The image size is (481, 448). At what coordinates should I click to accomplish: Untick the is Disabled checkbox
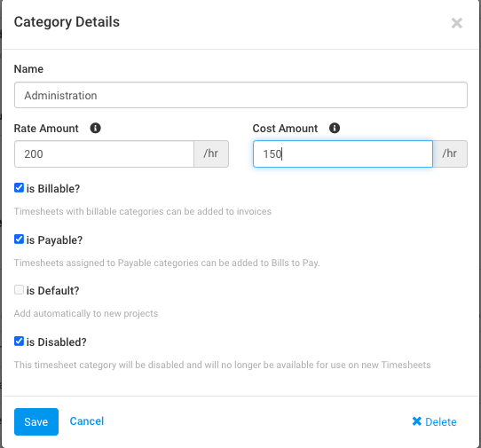19,341
